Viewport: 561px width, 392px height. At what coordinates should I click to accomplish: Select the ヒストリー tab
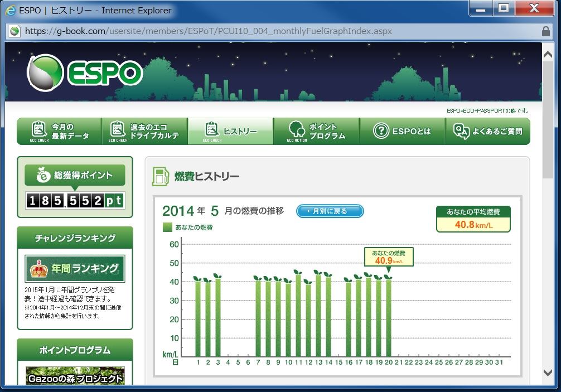click(231, 131)
